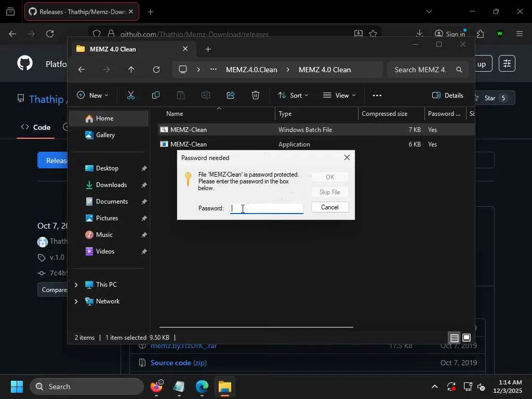Viewport: 532px width, 399px height.
Task: Open Videos in the navigation pane
Action: [x=109, y=251]
